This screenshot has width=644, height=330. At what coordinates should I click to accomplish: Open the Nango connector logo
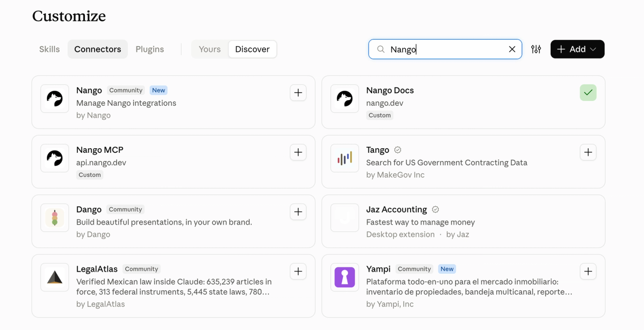click(55, 99)
